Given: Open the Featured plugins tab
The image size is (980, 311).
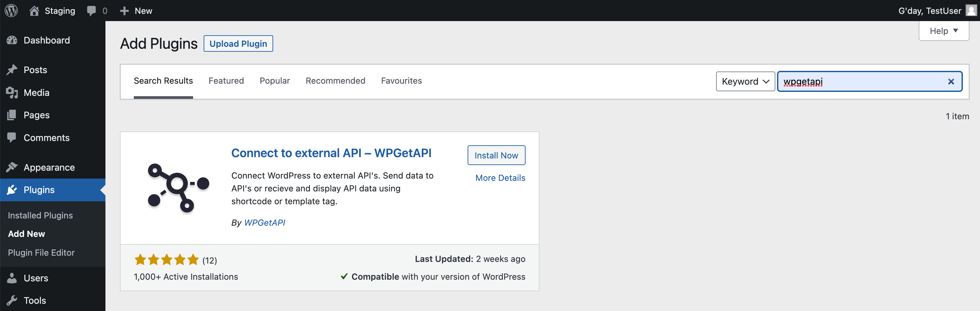Looking at the screenshot, I should pyautogui.click(x=226, y=81).
